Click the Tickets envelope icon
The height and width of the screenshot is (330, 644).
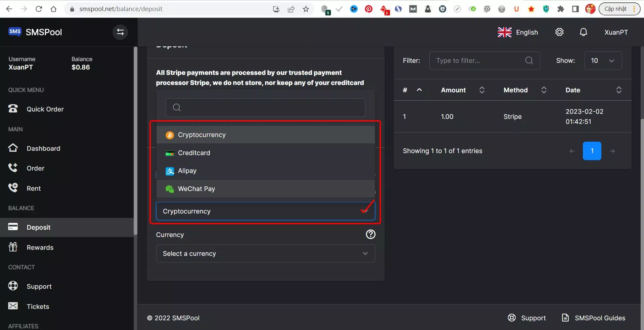[13, 306]
